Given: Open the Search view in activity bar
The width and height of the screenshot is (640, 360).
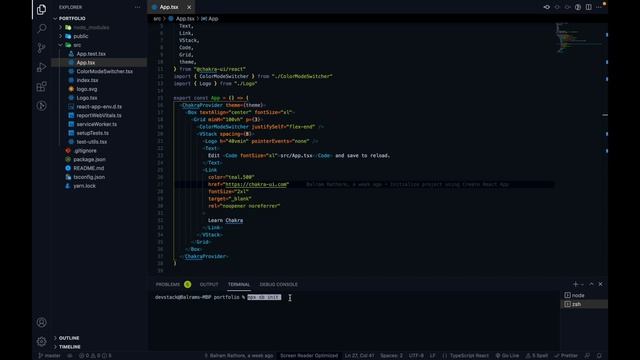Looking at the screenshot, I should coord(41,28).
